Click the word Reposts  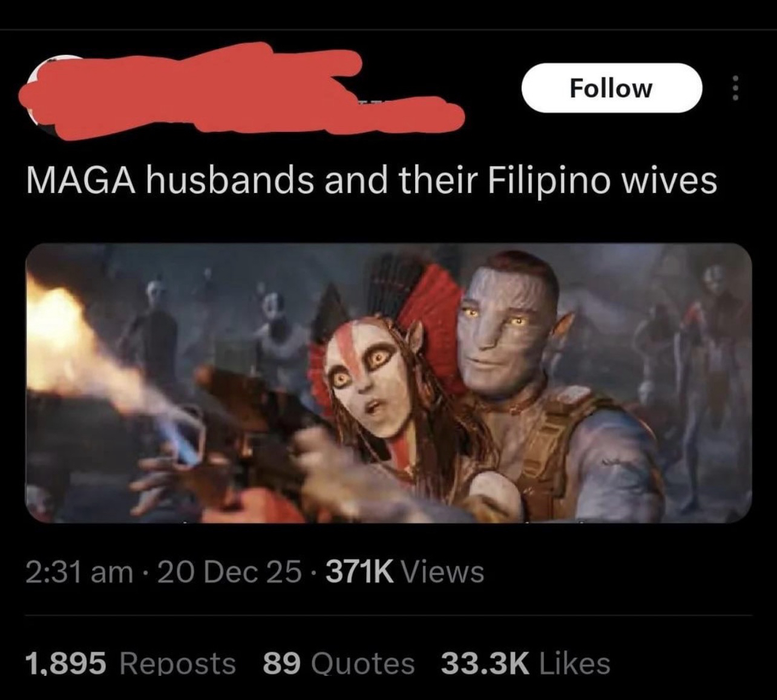click(178, 663)
